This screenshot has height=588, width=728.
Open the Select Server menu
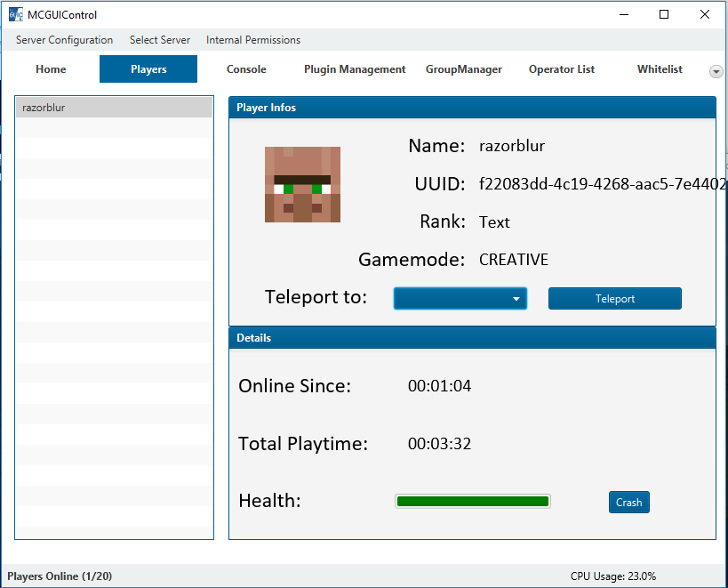pyautogui.click(x=159, y=40)
